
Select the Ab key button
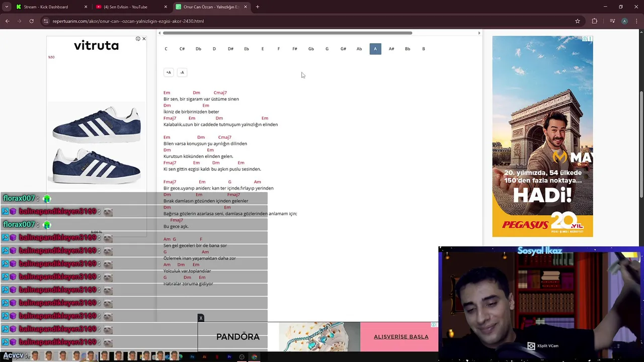[x=359, y=49]
